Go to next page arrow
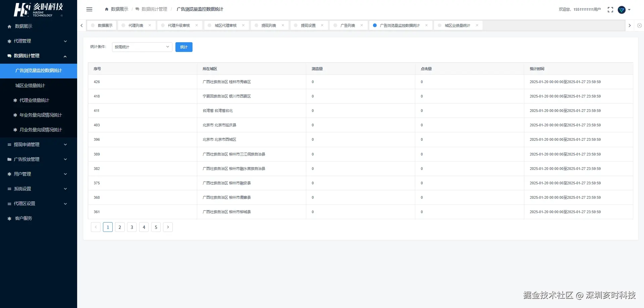Viewport: 644px width, 308px height. (168, 227)
